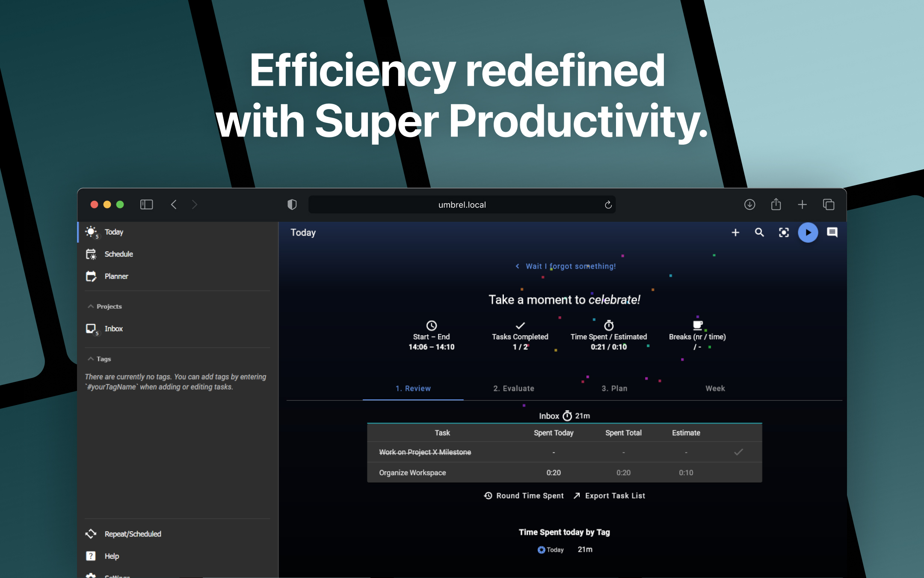Screen dimensions: 924x578
Task: Collapse the Projects section
Action: point(91,306)
